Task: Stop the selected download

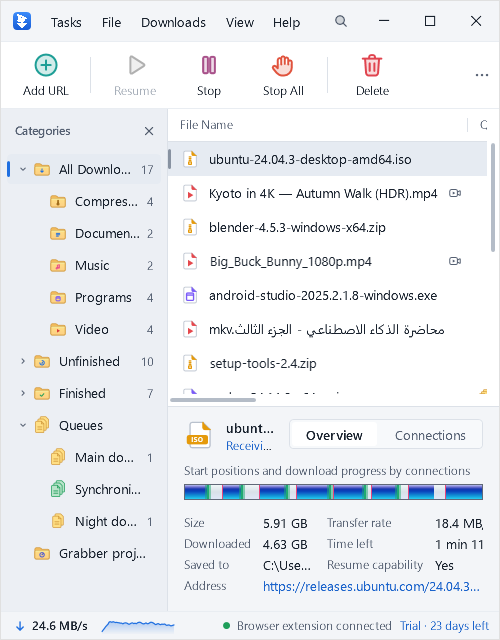Action: [209, 75]
